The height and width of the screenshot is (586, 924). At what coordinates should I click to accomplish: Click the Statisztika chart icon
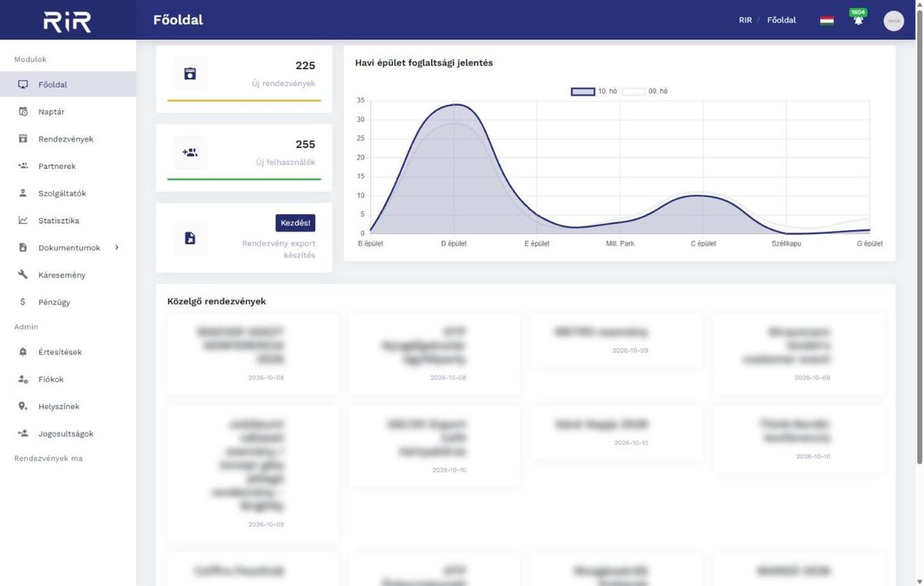coord(23,220)
